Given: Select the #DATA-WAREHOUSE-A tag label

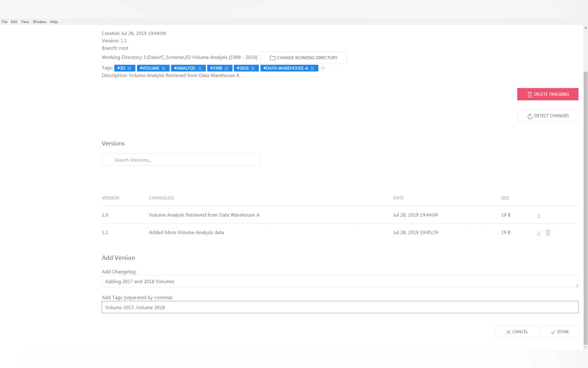Looking at the screenshot, I should pyautogui.click(x=286, y=68).
